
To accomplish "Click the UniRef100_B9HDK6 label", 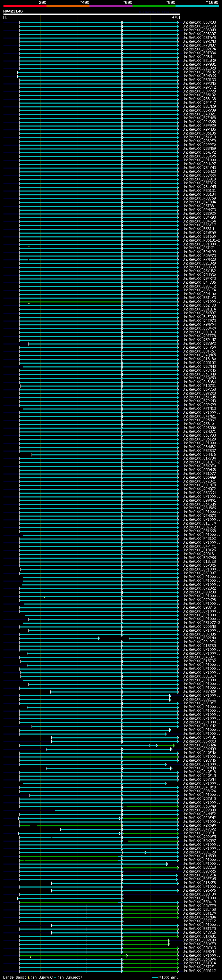I will click(199, 76).
